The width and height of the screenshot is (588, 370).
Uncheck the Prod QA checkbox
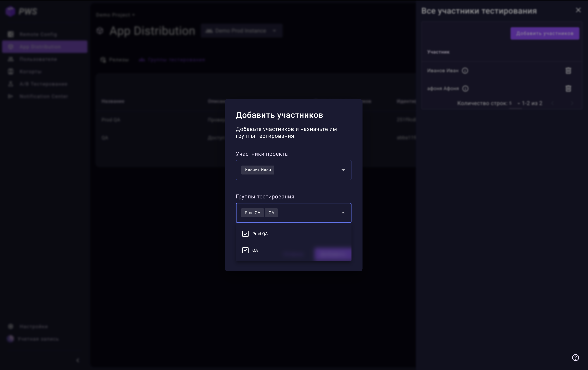click(x=245, y=234)
